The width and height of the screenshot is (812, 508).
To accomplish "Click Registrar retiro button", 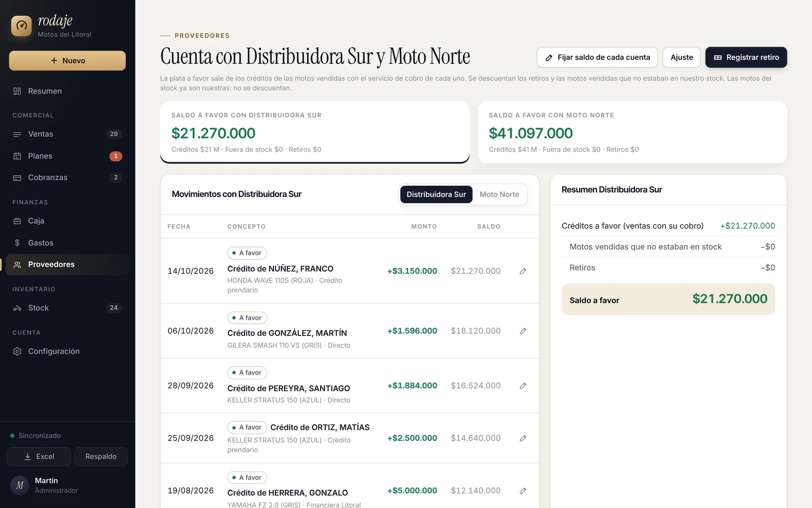I will click(746, 57).
